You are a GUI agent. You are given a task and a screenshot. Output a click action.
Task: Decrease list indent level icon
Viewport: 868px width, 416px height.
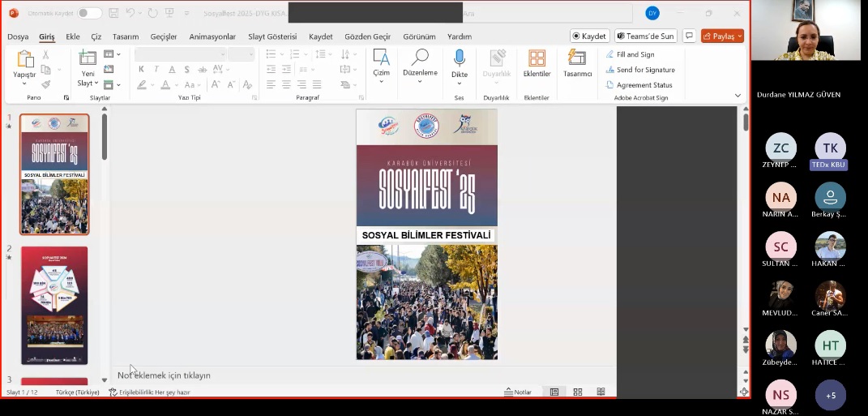coord(272,69)
